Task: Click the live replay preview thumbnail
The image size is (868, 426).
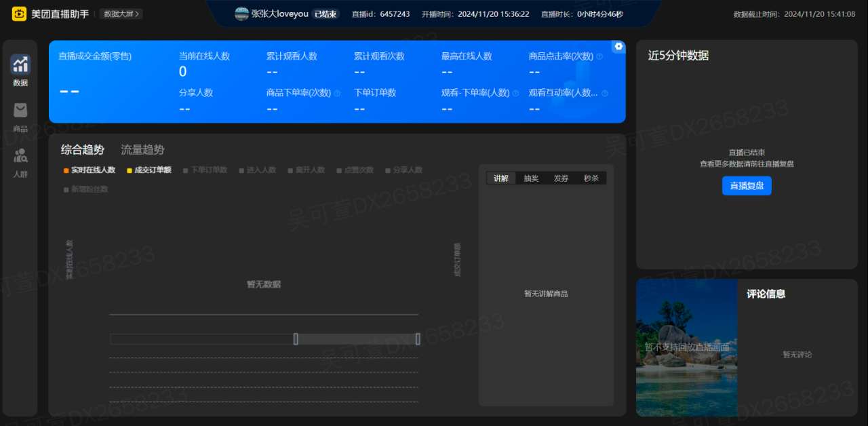Action: click(686, 347)
